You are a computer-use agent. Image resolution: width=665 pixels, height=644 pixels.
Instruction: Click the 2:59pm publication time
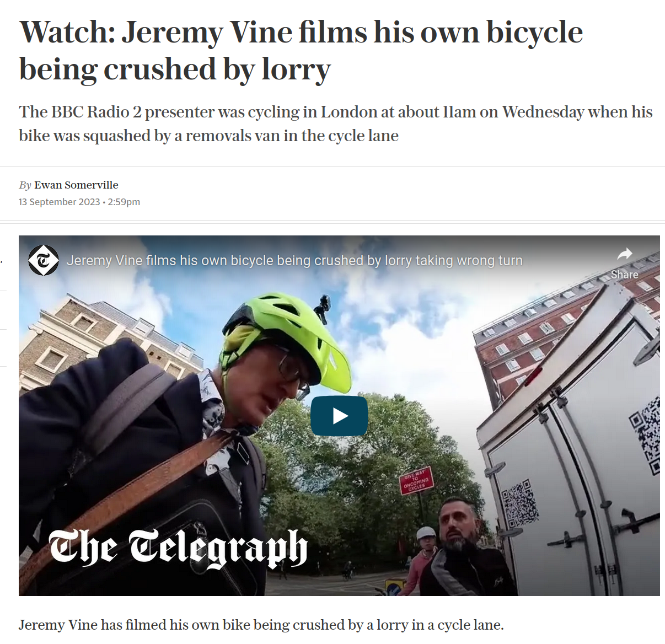tap(124, 202)
